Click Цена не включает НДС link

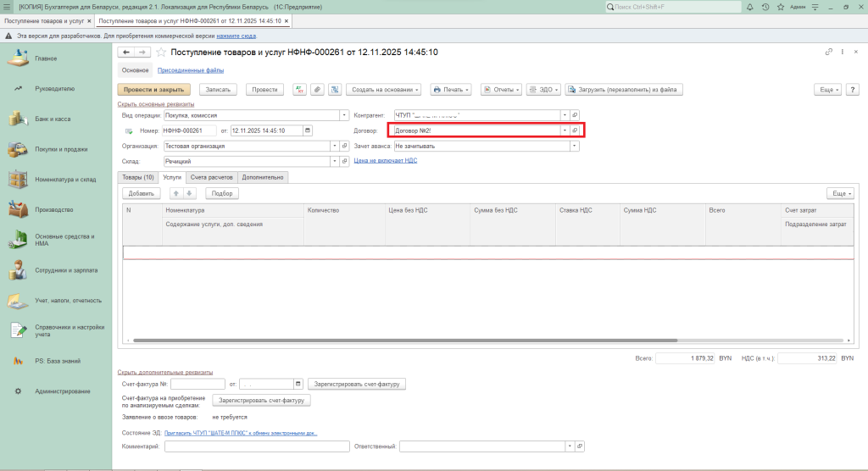click(385, 160)
